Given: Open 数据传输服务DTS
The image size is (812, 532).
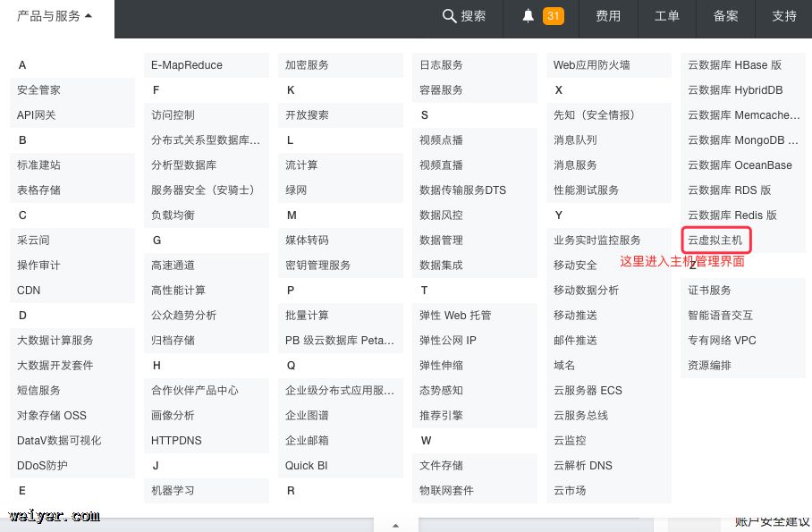Looking at the screenshot, I should [x=463, y=190].
